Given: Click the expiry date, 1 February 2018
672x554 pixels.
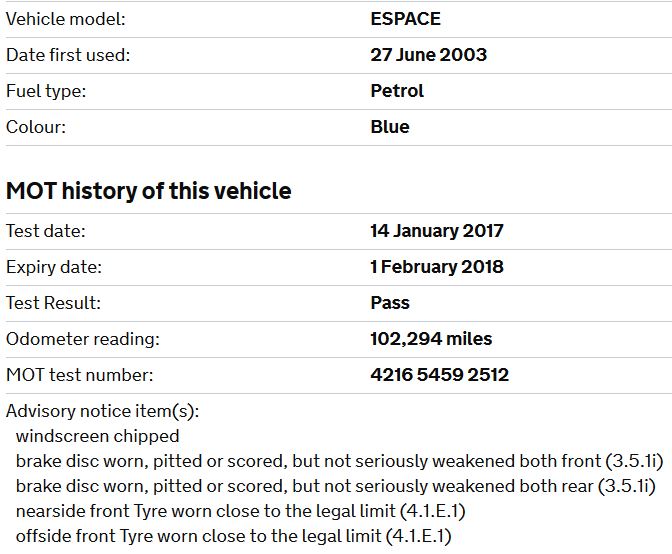Looking at the screenshot, I should pos(437,267).
